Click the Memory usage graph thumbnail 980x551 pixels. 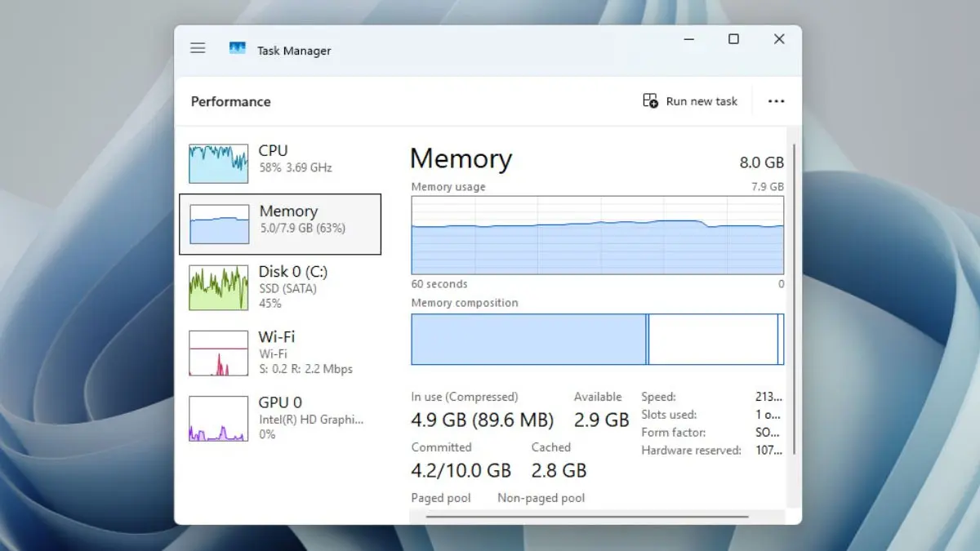click(x=219, y=224)
